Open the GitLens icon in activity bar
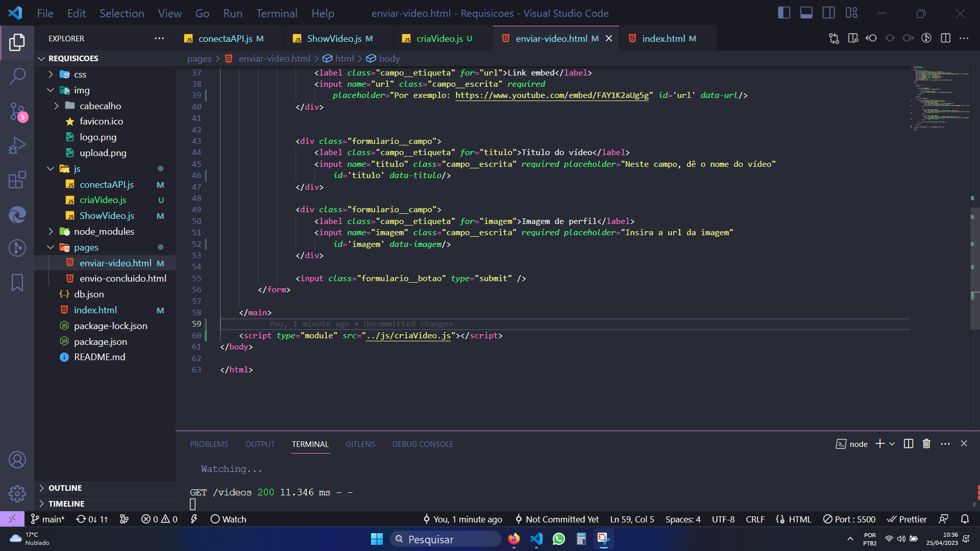Image resolution: width=980 pixels, height=551 pixels. 17,248
